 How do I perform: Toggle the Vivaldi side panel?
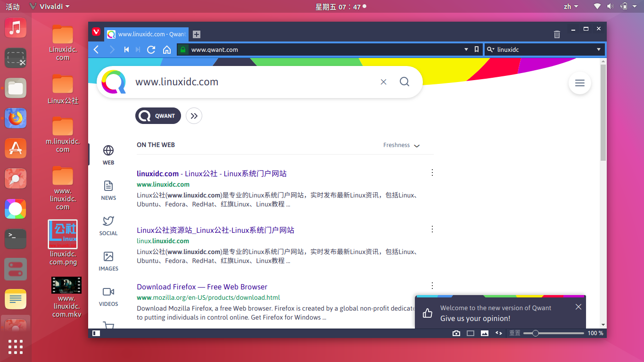pos(96,333)
